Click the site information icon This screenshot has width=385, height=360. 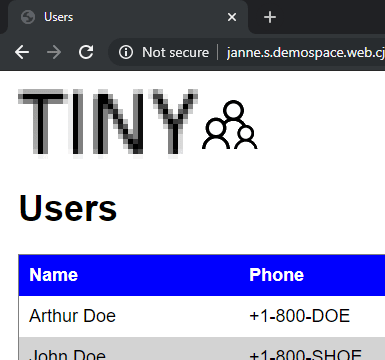coord(126,52)
